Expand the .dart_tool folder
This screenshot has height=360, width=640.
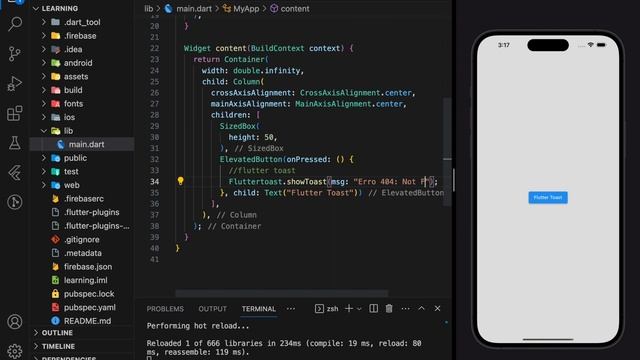pyautogui.click(x=44, y=22)
